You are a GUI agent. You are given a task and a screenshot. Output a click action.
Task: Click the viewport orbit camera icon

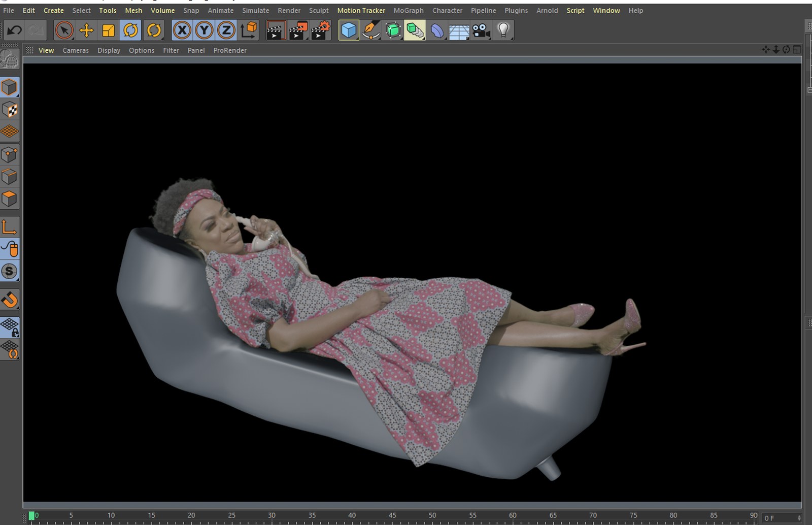786,50
